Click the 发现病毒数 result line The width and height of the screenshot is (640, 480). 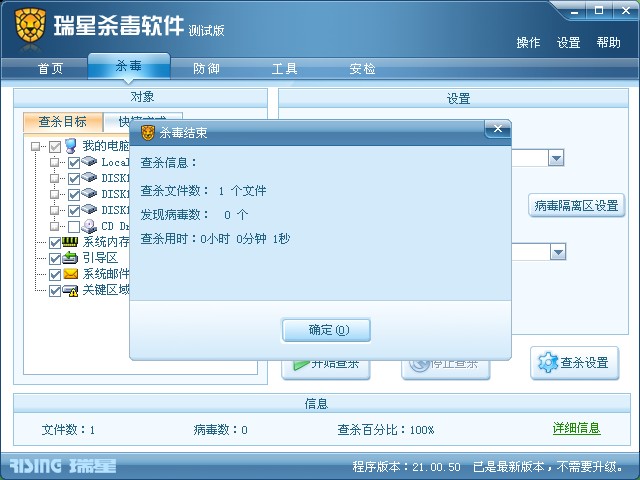pyautogui.click(x=194, y=215)
